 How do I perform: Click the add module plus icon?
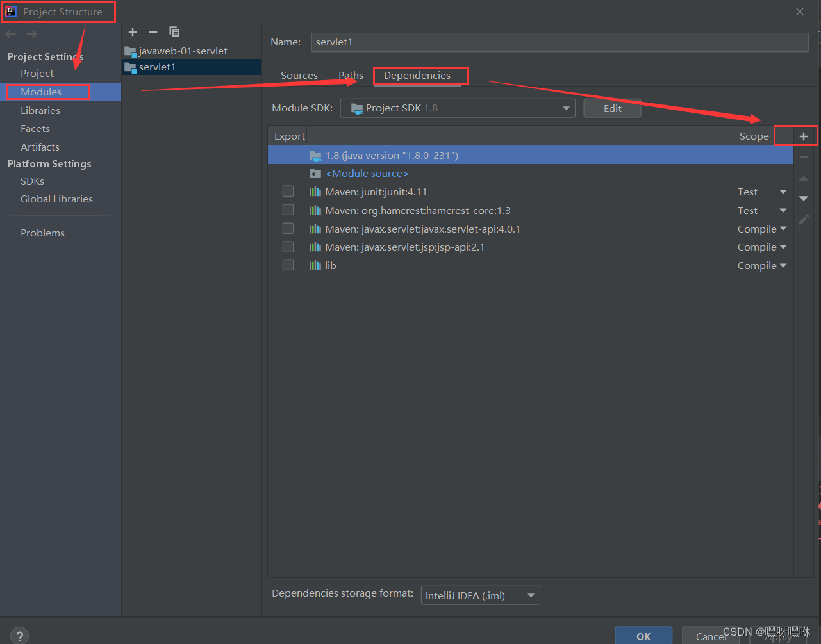(x=133, y=32)
